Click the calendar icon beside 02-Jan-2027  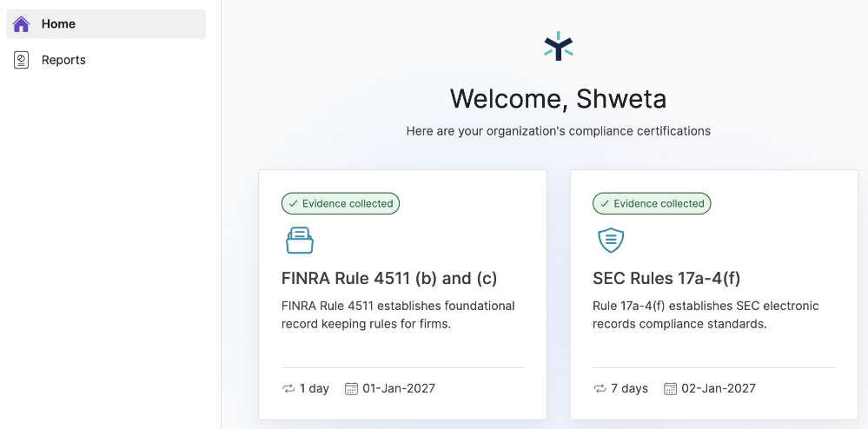(x=671, y=388)
